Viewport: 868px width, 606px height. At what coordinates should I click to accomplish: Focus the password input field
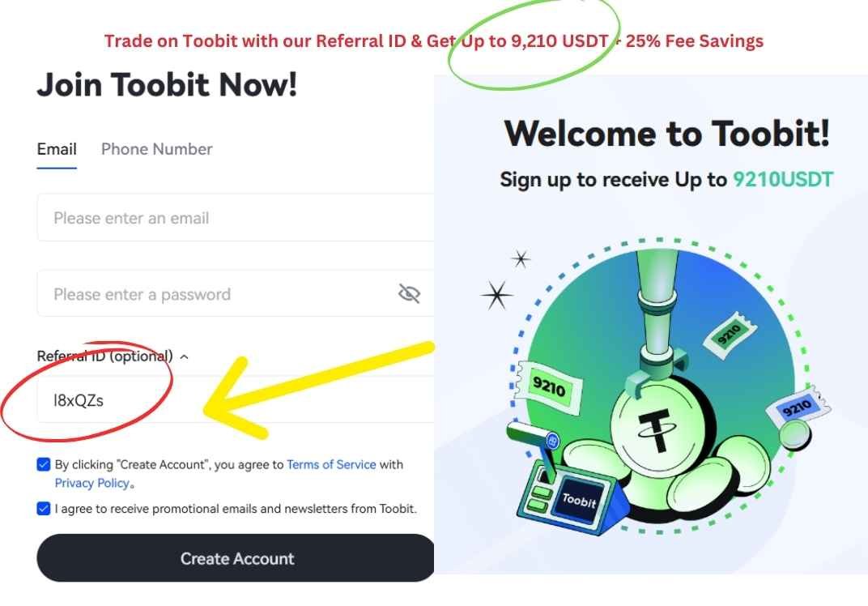coord(236,293)
